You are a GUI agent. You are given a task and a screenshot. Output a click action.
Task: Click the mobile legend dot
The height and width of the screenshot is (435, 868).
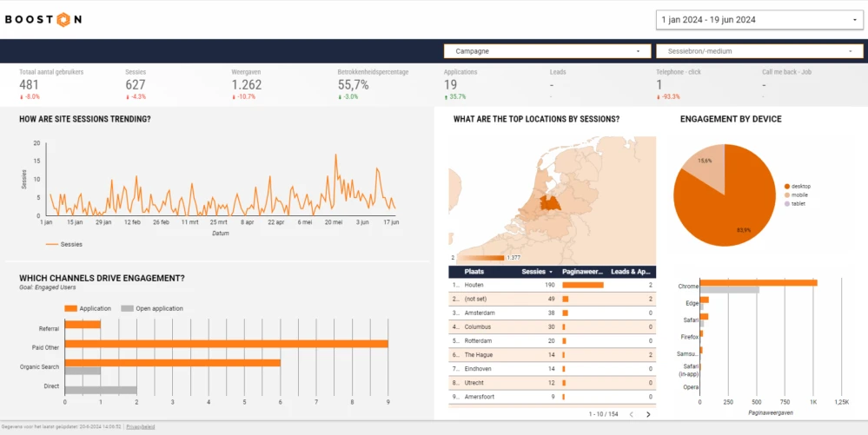(x=787, y=194)
